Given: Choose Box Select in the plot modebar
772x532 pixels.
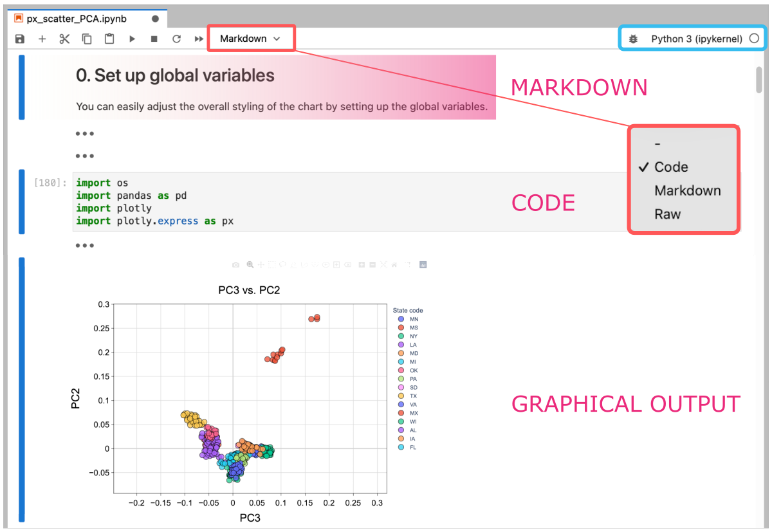Looking at the screenshot, I should (271, 264).
